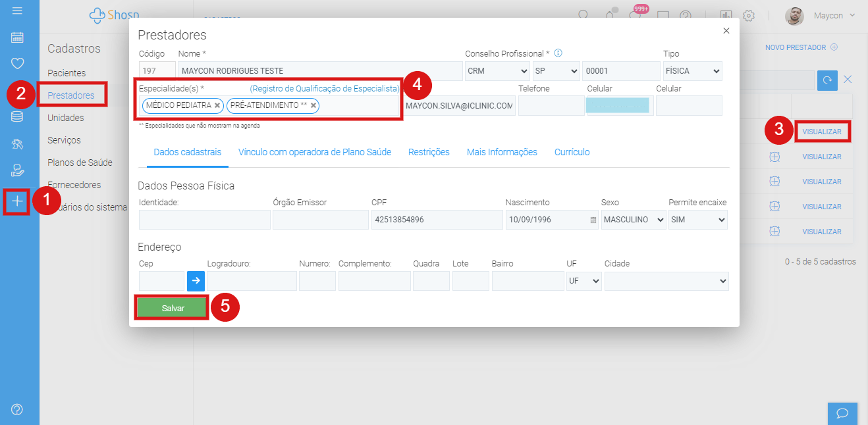Select Unidades in the Cadastros menu
This screenshot has height=425, width=868.
66,118
